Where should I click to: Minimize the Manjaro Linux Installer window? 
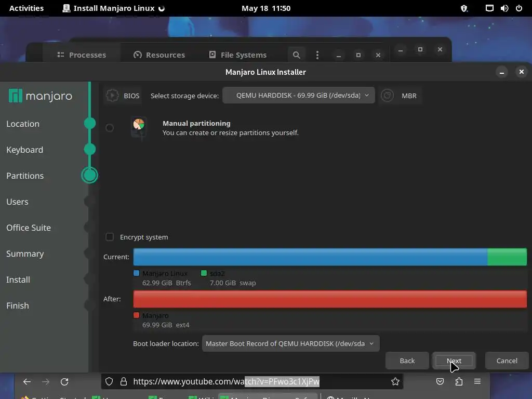[502, 72]
